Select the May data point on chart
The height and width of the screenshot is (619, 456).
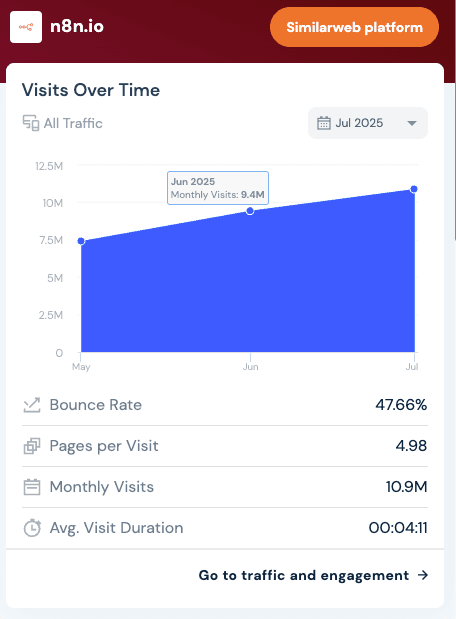pyautogui.click(x=81, y=241)
